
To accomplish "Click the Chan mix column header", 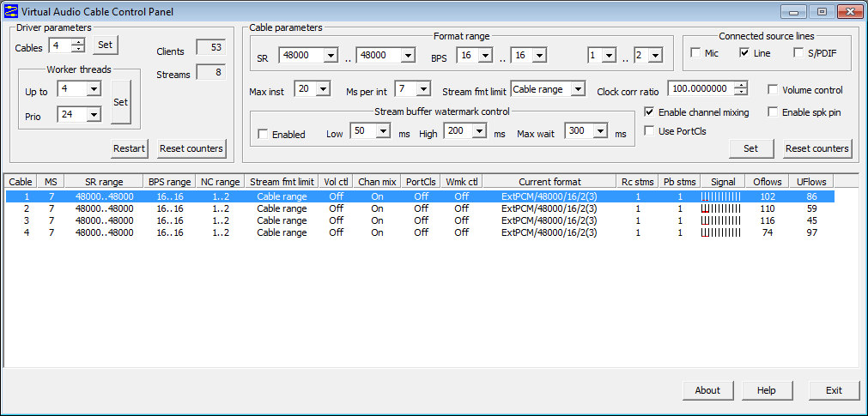I will coord(377,182).
